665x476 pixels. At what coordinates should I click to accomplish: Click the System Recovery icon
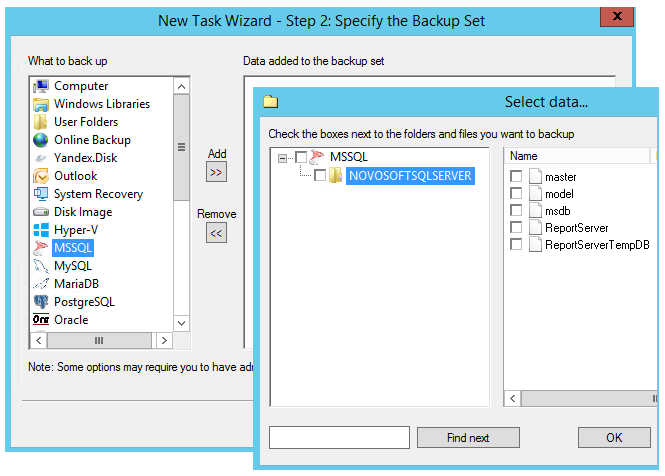click(x=41, y=194)
